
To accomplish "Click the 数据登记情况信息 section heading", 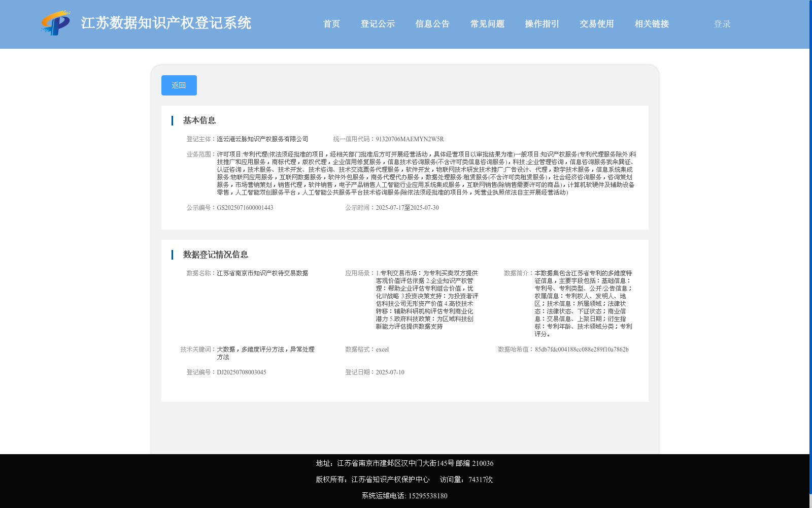I will (x=216, y=255).
